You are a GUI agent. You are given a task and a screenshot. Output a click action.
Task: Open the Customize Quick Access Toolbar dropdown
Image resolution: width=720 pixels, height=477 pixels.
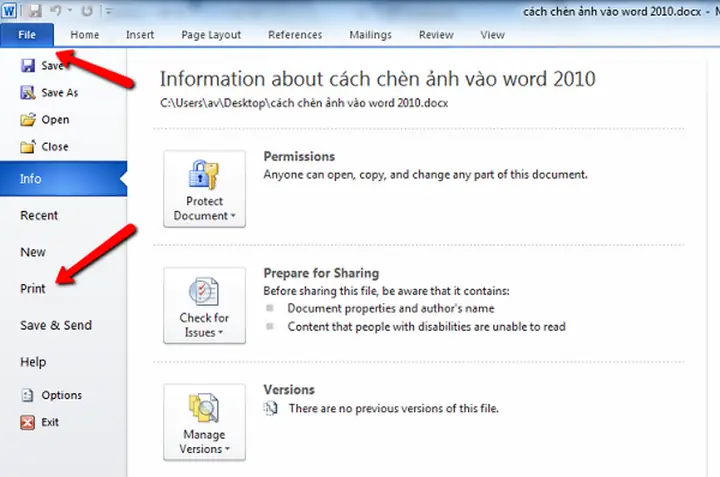(108, 11)
